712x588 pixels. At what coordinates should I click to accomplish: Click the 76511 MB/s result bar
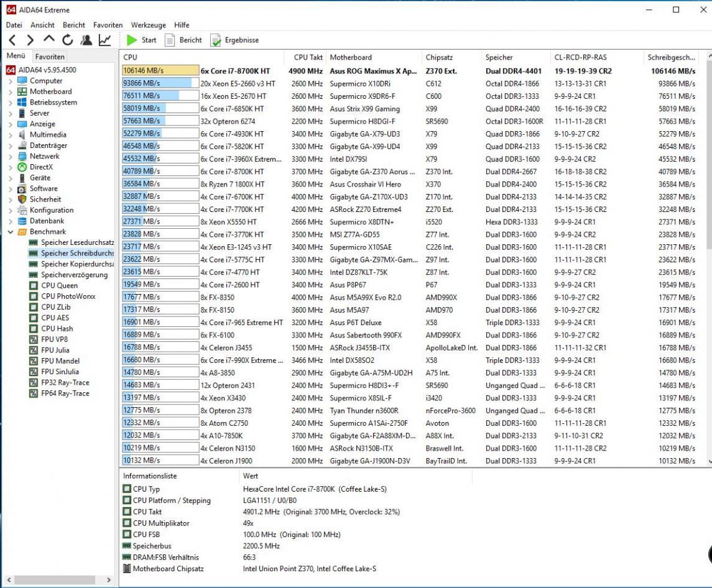tap(160, 96)
